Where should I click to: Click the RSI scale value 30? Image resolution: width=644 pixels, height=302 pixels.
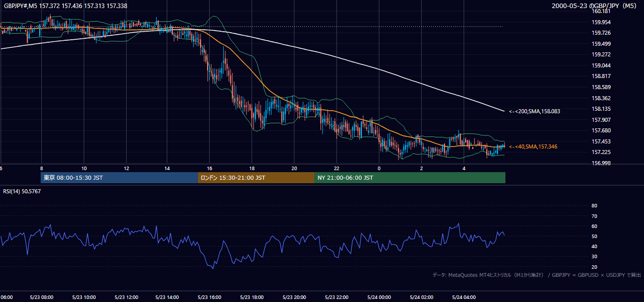point(594,257)
